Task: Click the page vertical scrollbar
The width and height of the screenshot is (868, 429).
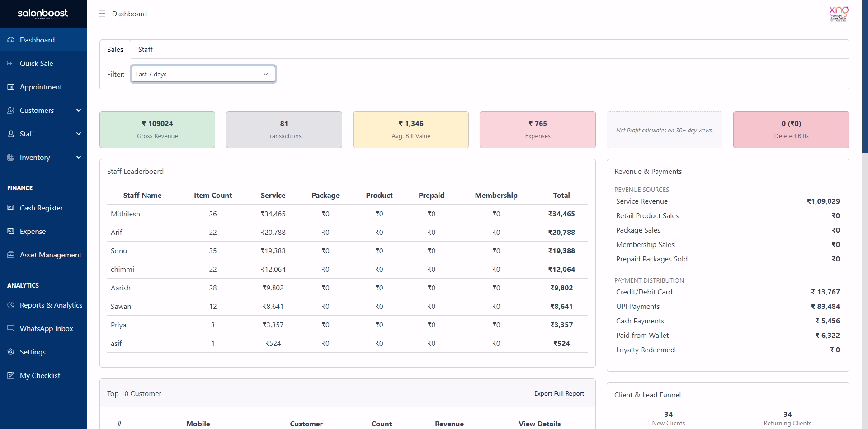Action: pyautogui.click(x=865, y=77)
